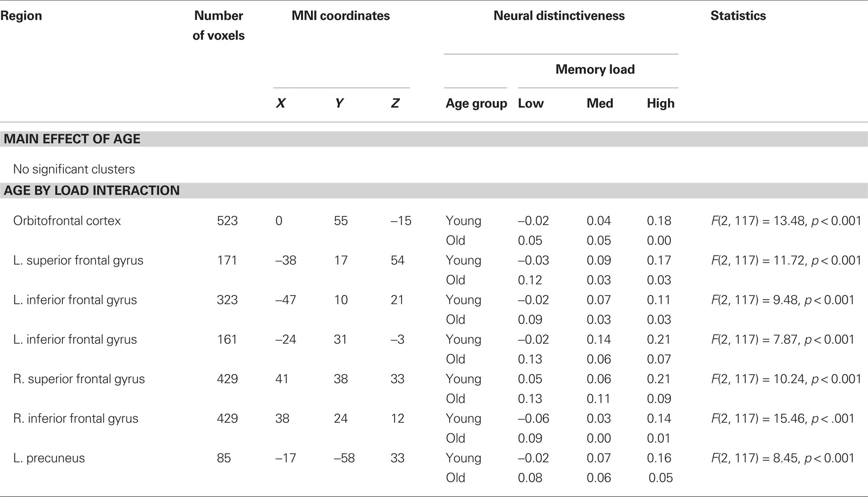The image size is (868, 497).
Task: Click the No significant clusters row
Action: coord(74,169)
